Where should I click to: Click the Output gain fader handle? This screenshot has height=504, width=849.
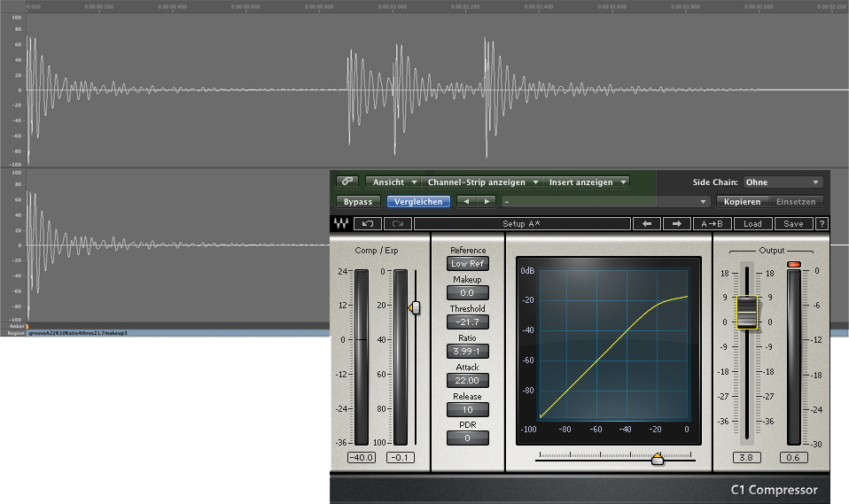pyautogui.click(x=747, y=313)
